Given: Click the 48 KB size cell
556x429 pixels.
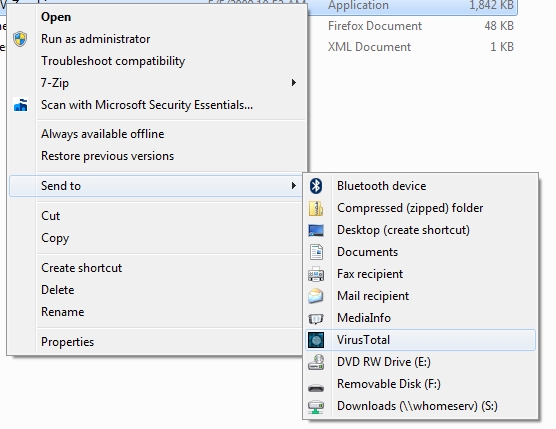Looking at the screenshot, I should click(499, 26).
